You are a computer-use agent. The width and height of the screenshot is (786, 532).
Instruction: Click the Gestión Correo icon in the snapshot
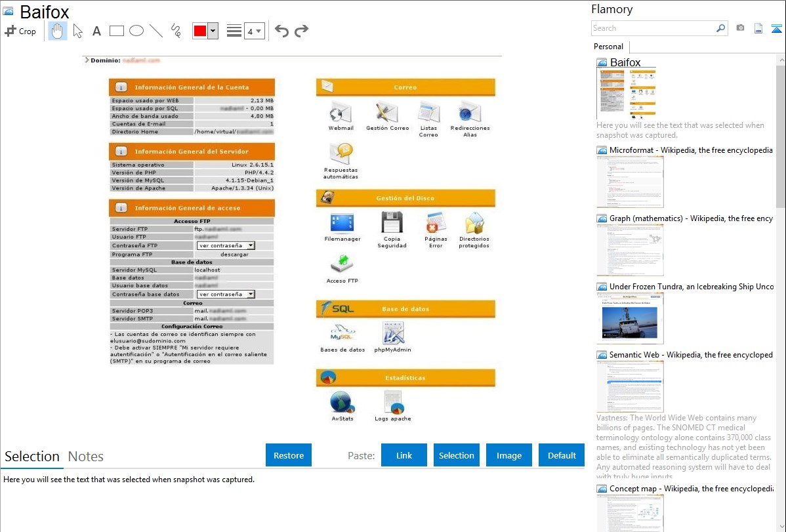click(x=387, y=113)
